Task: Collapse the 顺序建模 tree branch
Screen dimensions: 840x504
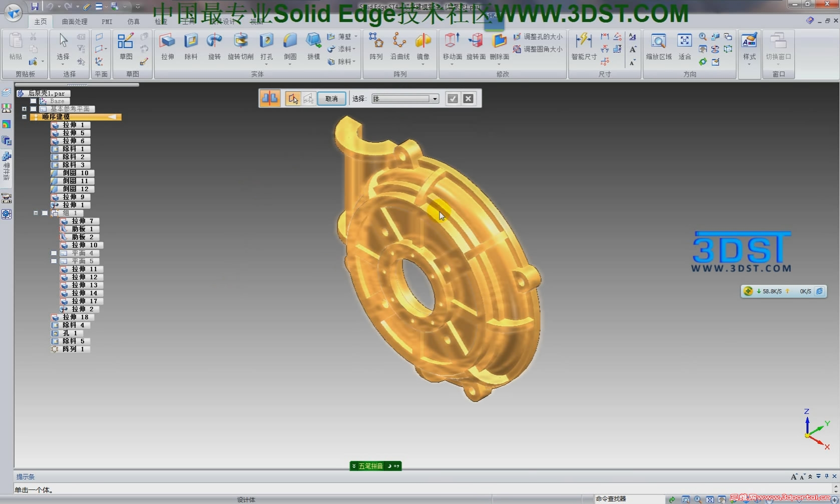Action: click(x=24, y=117)
